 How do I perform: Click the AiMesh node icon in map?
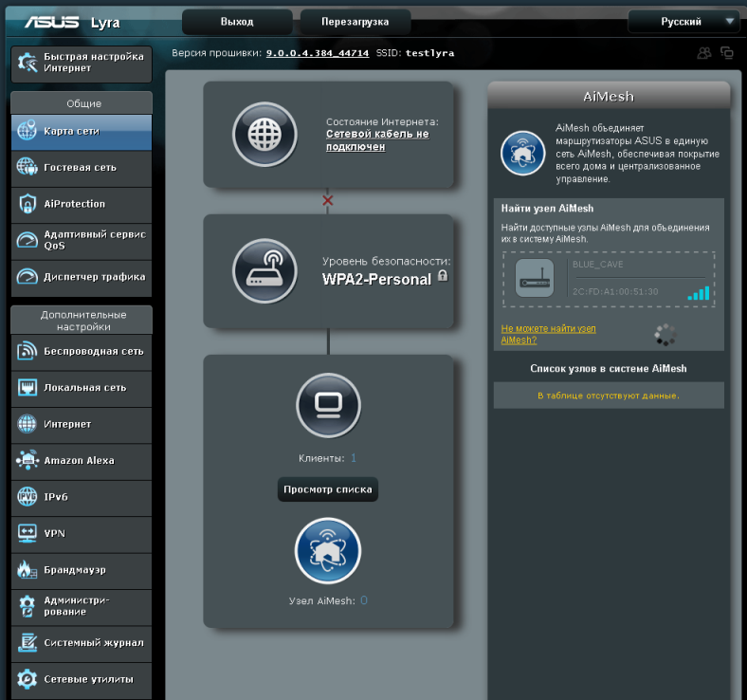pyautogui.click(x=328, y=550)
